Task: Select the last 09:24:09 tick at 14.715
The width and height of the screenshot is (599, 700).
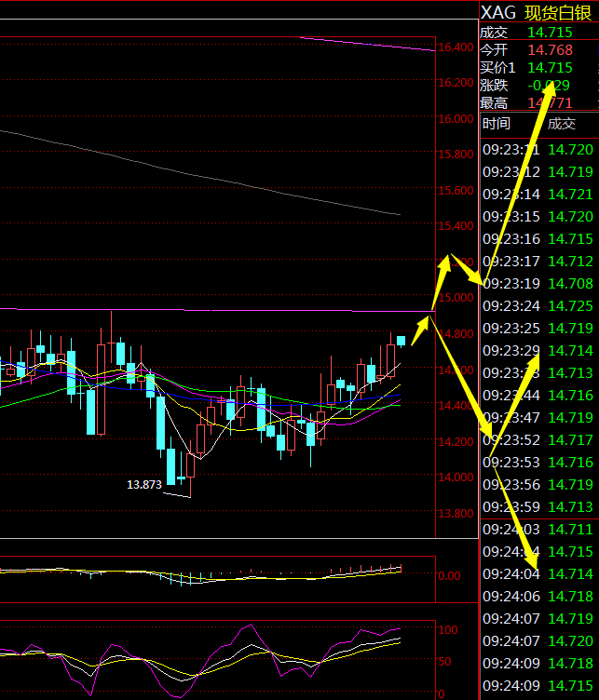Action: point(538,685)
